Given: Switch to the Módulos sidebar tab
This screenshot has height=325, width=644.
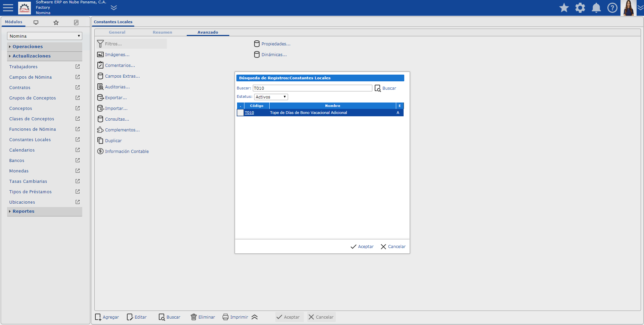Looking at the screenshot, I should (13, 22).
